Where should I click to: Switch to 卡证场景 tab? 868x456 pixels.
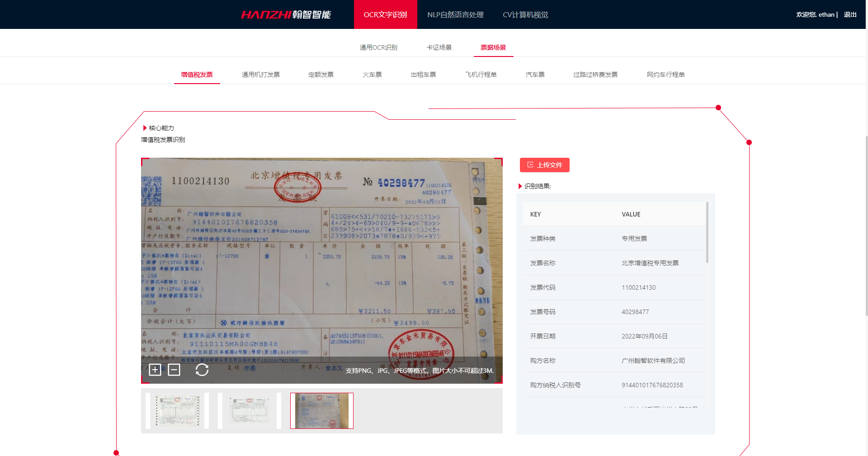click(x=439, y=47)
